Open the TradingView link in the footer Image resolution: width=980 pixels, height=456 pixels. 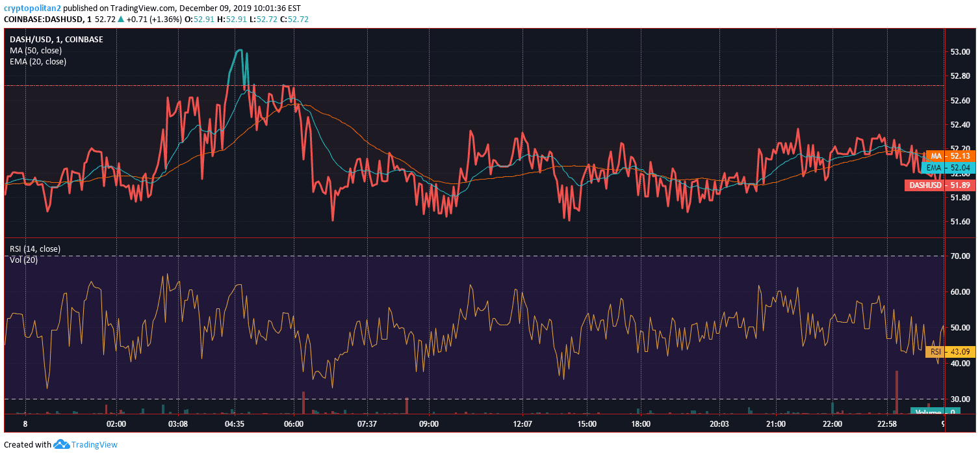coord(94,445)
